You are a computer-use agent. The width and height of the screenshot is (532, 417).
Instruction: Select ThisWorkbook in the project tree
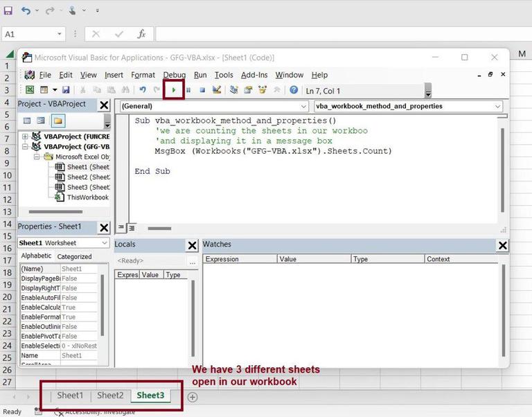[82, 197]
